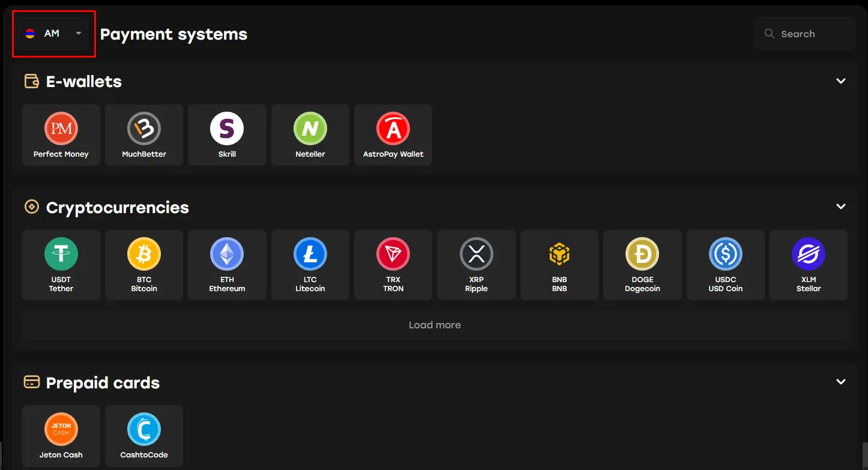This screenshot has height=470, width=868.
Task: Click the E-wallets section heading
Action: [84, 82]
